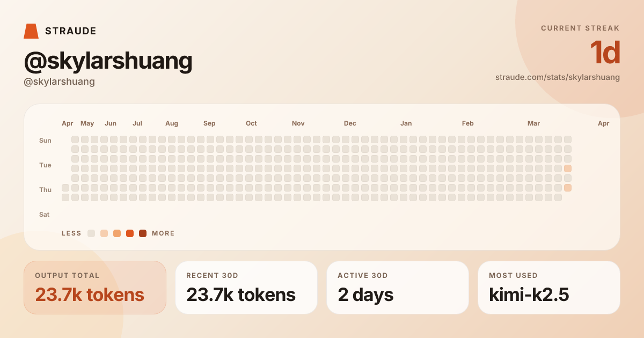The image size is (644, 338).
Task: Click the small @skylarshuang handle subtitle
Action: pyautogui.click(x=59, y=82)
